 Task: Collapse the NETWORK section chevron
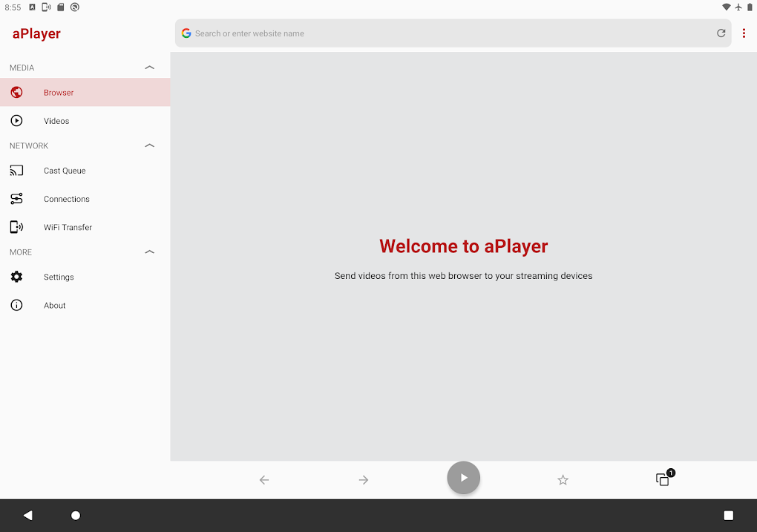click(x=150, y=145)
